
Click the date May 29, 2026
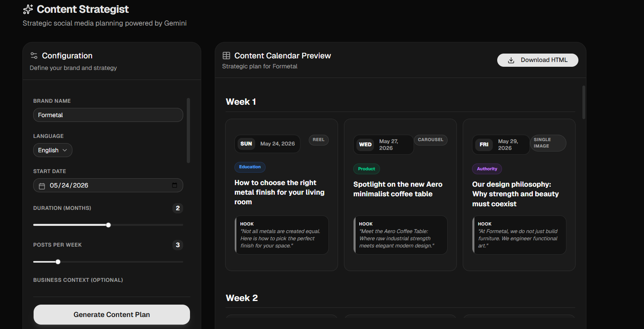[x=508, y=145]
